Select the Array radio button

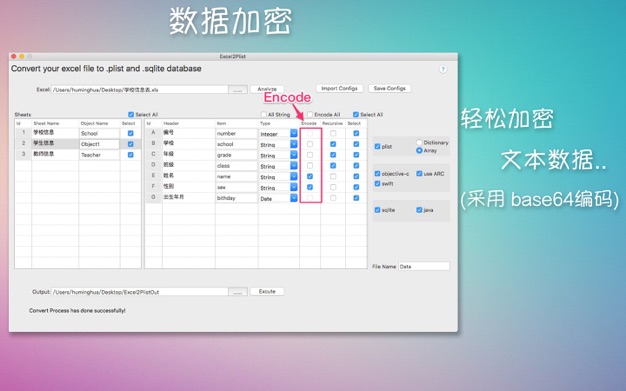tap(419, 151)
